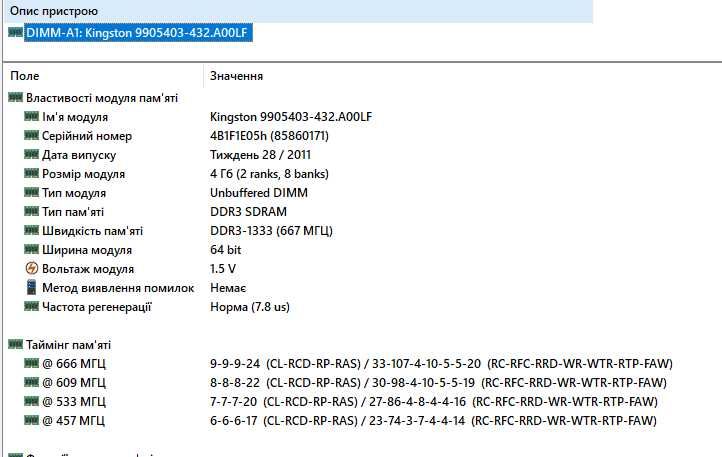The image size is (722, 457).
Task: Select the DIMM-A1 Kingston device entry
Action: point(138,33)
